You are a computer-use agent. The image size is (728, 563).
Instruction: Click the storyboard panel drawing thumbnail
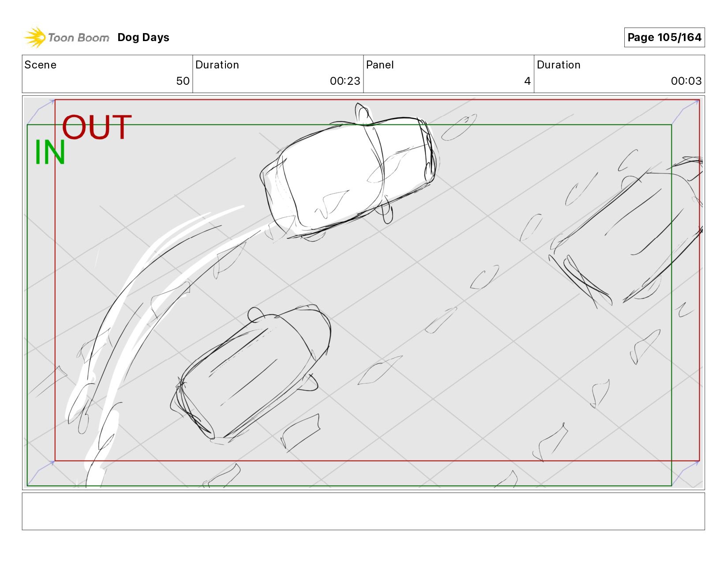coord(363,293)
